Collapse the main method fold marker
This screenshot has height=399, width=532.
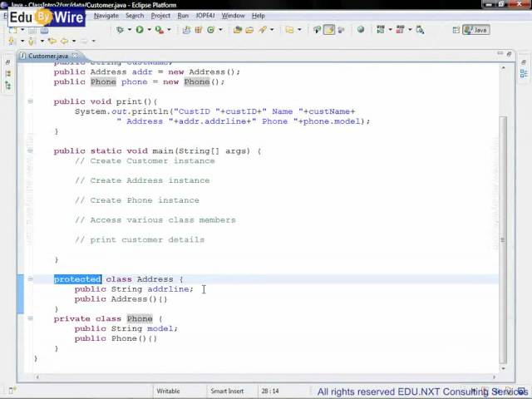(30, 150)
